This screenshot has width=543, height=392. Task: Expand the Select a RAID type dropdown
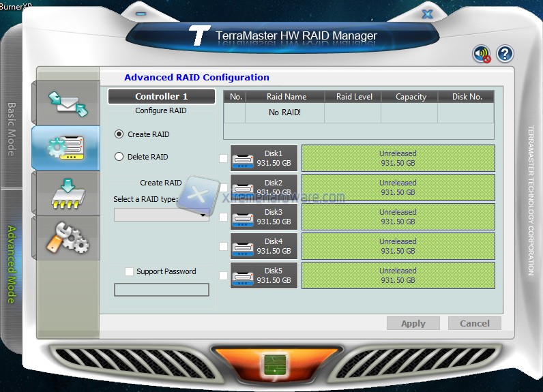162,215
